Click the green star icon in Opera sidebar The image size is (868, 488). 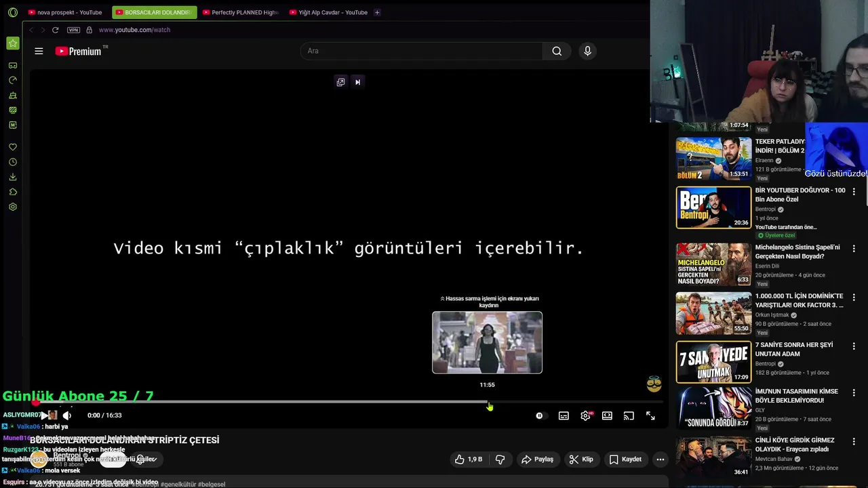click(12, 43)
